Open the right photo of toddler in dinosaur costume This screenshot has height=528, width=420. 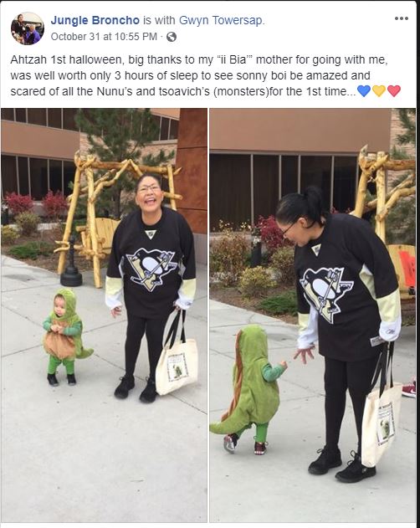pyautogui.click(x=313, y=315)
